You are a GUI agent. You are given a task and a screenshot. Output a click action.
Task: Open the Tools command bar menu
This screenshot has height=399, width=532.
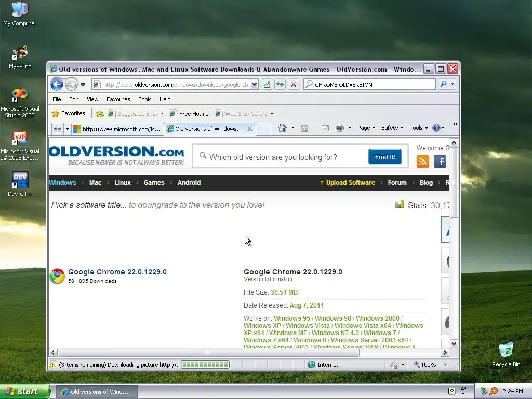click(x=418, y=128)
